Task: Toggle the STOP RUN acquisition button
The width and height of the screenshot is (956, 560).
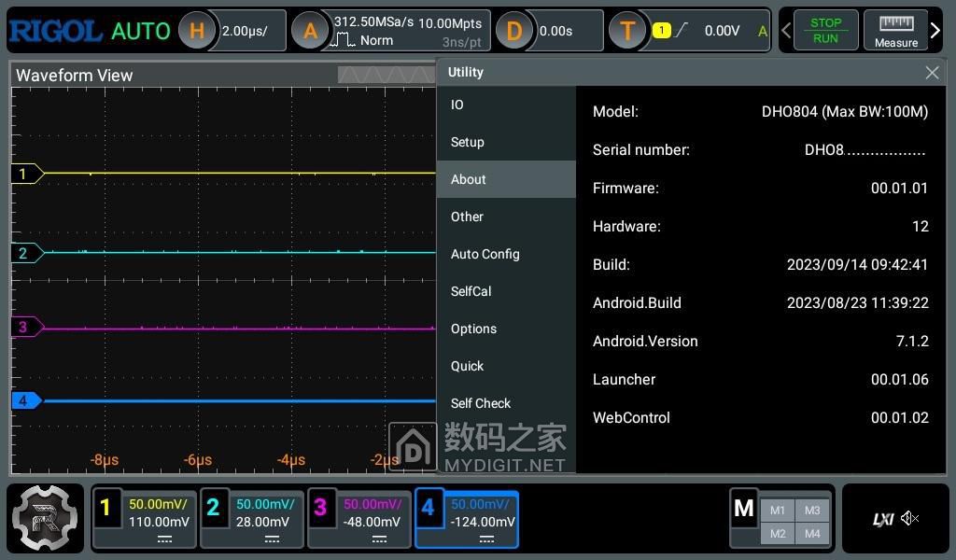Action: point(825,31)
